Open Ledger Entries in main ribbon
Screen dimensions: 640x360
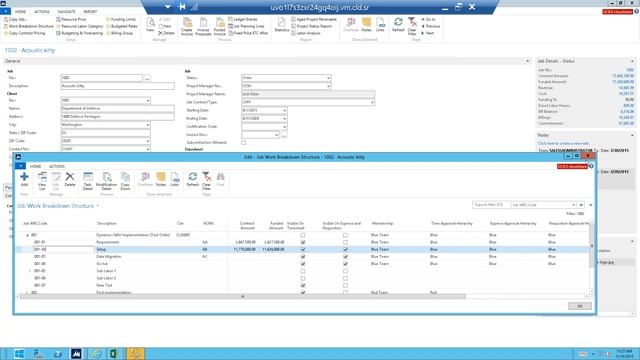(x=243, y=19)
